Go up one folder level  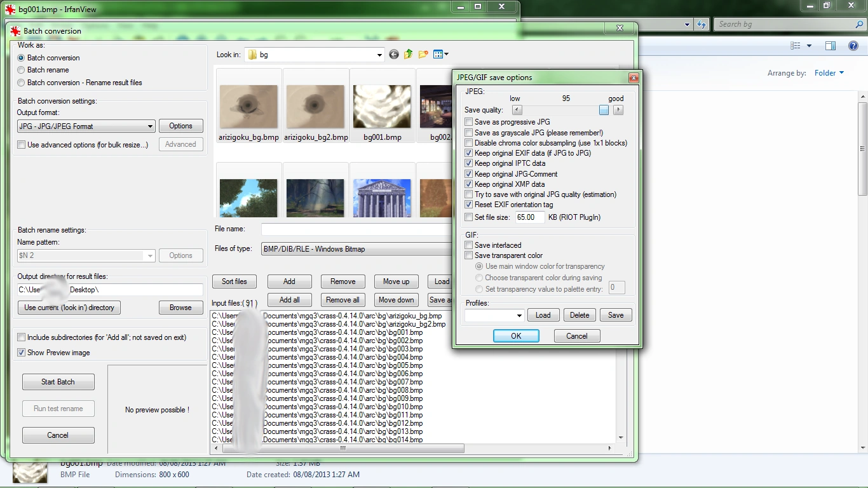click(408, 55)
